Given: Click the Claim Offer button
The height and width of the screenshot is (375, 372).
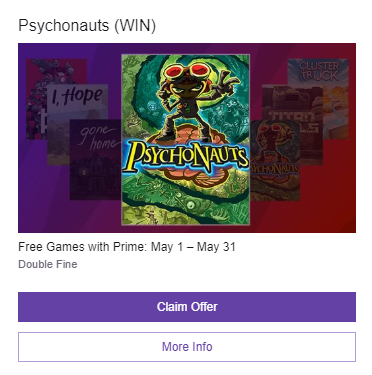Looking at the screenshot, I should click(x=187, y=307).
